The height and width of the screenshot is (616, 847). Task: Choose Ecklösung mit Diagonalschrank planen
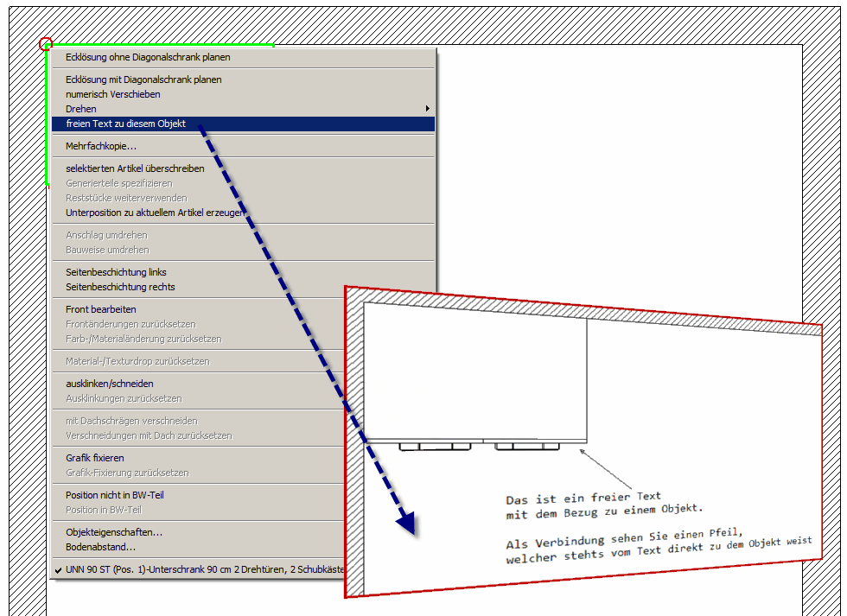click(143, 79)
